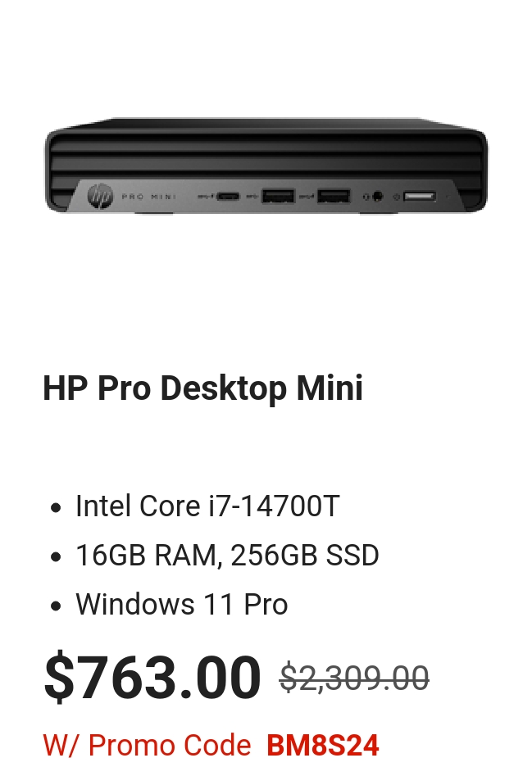Click the USB-C port on the device photo
The width and height of the screenshot is (532, 767).
228,197
